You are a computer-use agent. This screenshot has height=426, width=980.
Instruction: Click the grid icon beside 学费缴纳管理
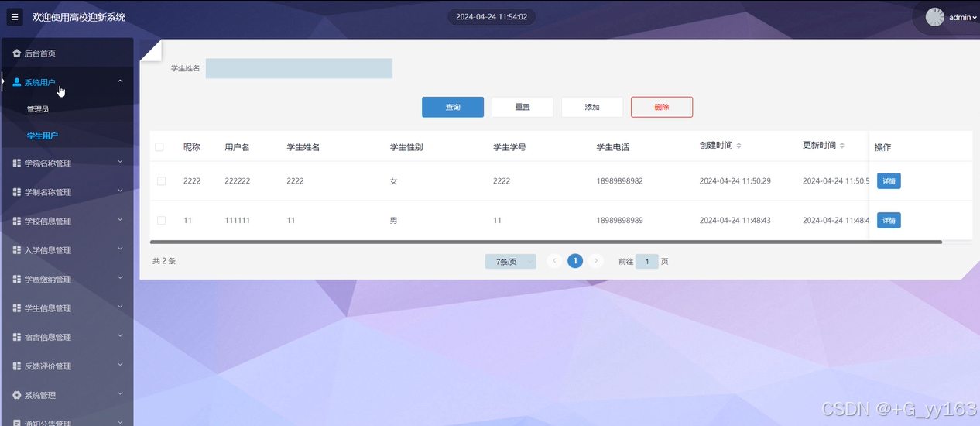pyautogui.click(x=17, y=280)
